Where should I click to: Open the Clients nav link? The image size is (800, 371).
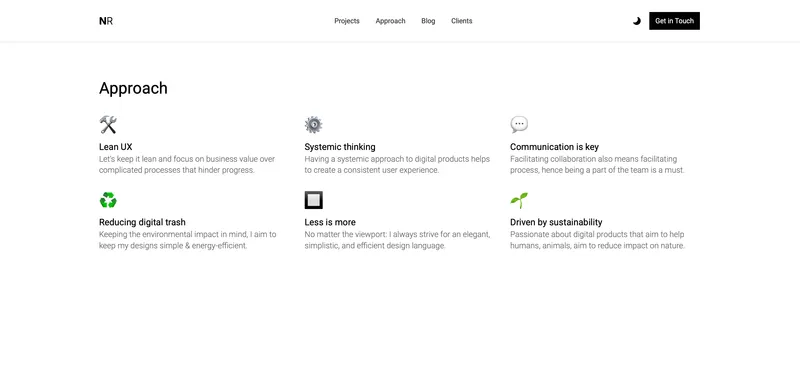tap(462, 21)
